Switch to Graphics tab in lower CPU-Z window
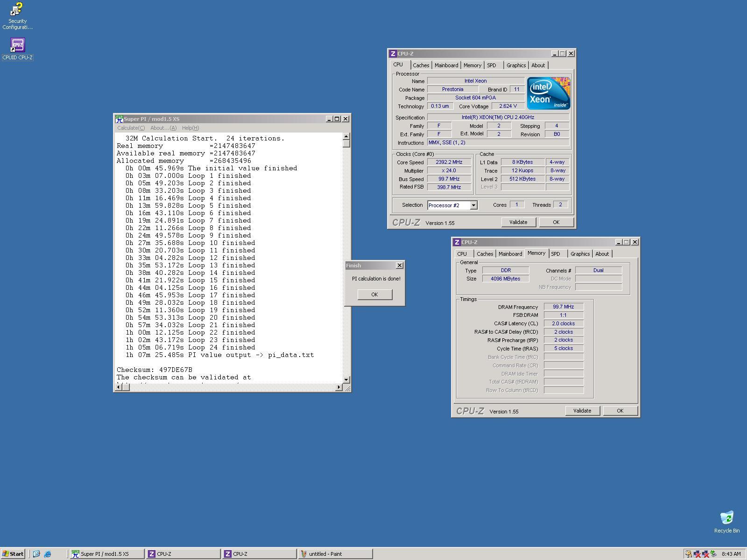This screenshot has height=560, width=747. point(580,254)
